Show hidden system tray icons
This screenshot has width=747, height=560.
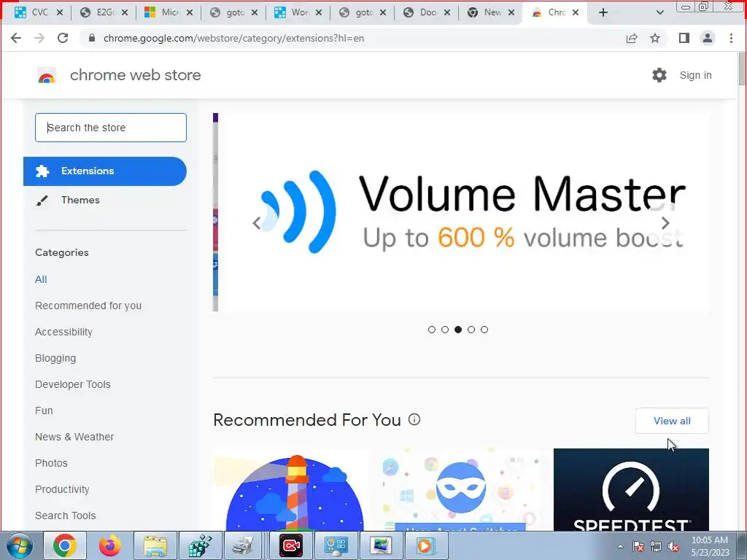620,547
